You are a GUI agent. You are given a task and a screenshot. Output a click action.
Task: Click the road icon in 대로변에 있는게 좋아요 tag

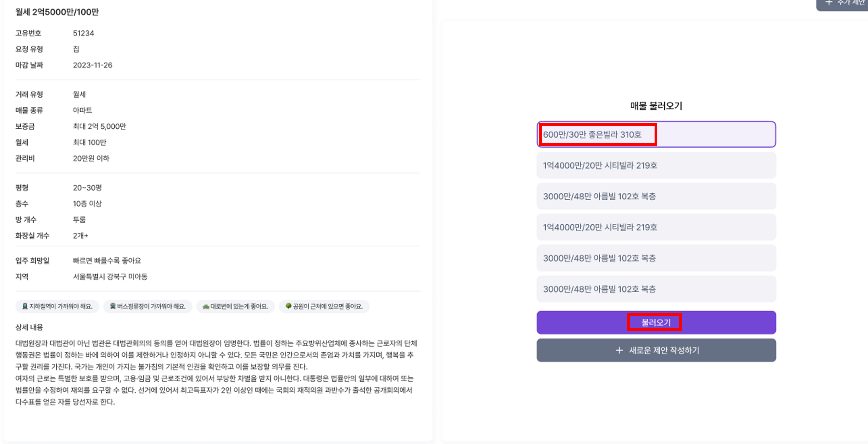206,306
